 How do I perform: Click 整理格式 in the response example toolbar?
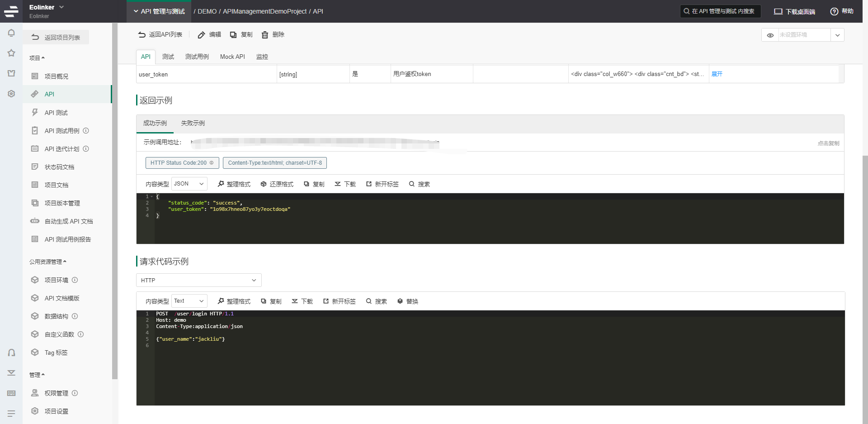(234, 184)
